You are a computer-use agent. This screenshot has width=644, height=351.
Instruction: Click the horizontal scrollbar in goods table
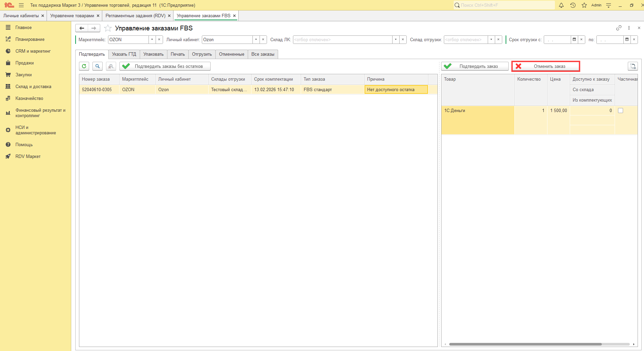(x=525, y=344)
